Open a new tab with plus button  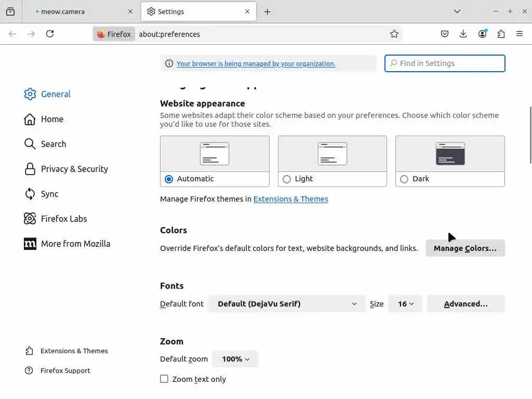click(268, 12)
